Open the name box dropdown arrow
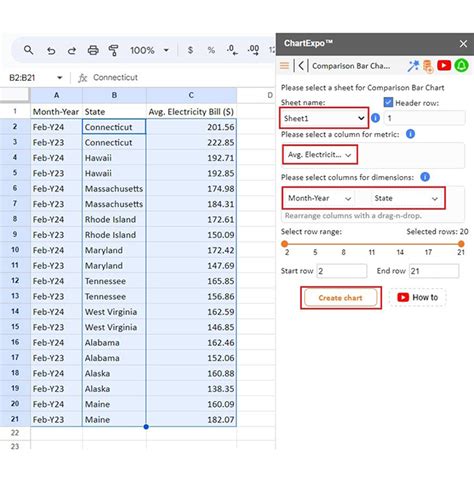This screenshot has height=482, width=474. [x=60, y=78]
